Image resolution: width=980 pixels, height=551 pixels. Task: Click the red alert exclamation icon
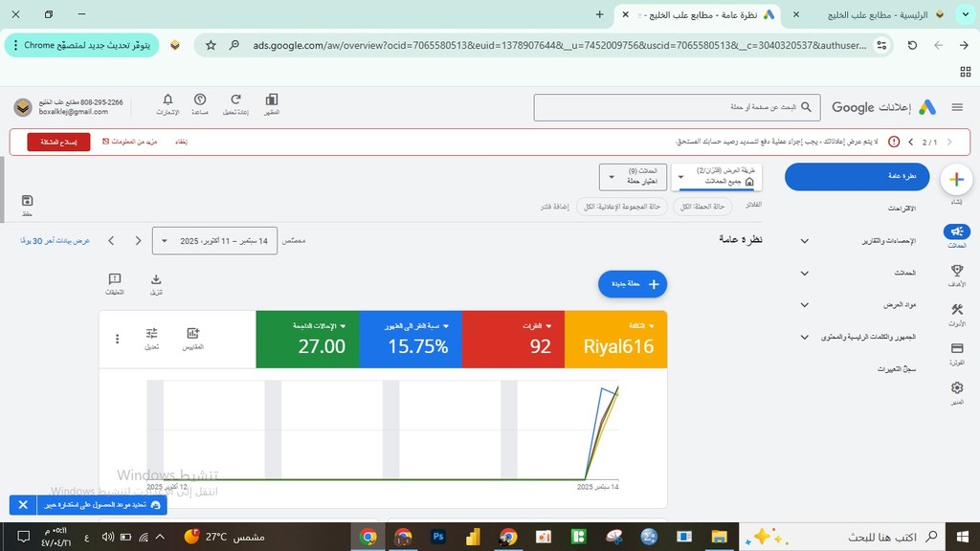pos(894,142)
